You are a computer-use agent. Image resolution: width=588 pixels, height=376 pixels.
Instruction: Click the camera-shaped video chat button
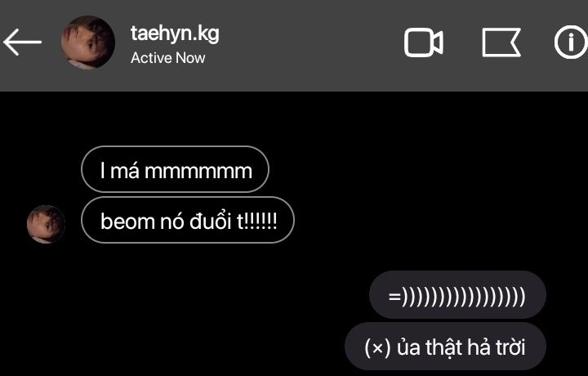pyautogui.click(x=423, y=43)
